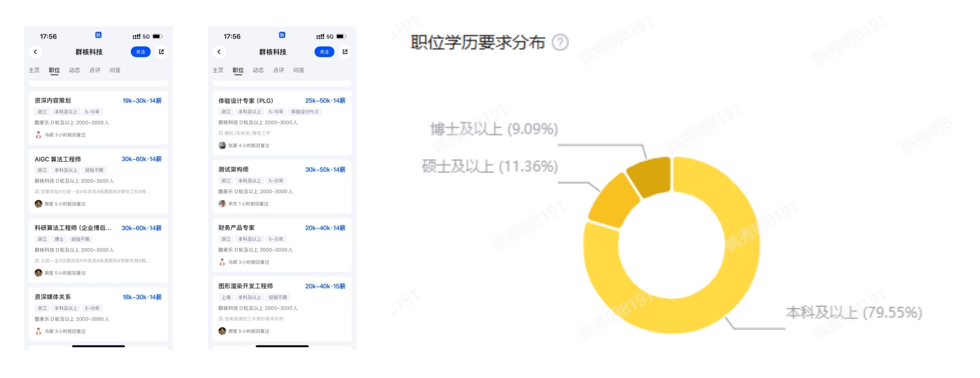This screenshot has height=378, width=980.
Task: Tap 南笙's avatar under 图形渲染开发工程师
Action: (222, 331)
